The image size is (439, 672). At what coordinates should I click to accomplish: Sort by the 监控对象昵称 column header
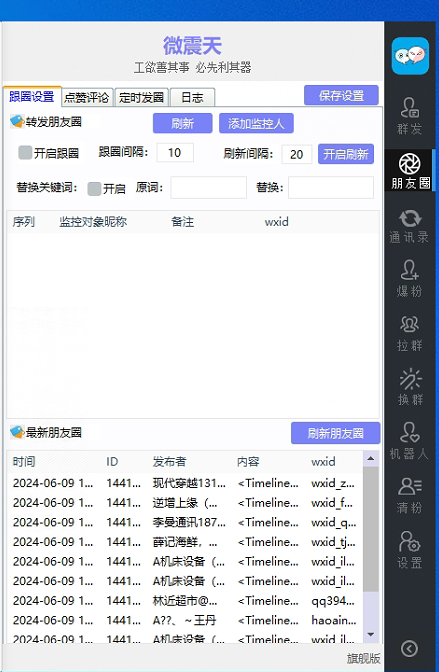(93, 222)
